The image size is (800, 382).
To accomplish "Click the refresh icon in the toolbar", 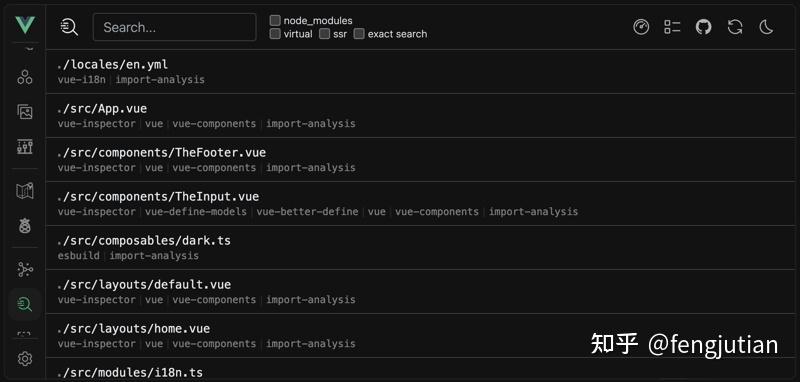I will (x=735, y=27).
